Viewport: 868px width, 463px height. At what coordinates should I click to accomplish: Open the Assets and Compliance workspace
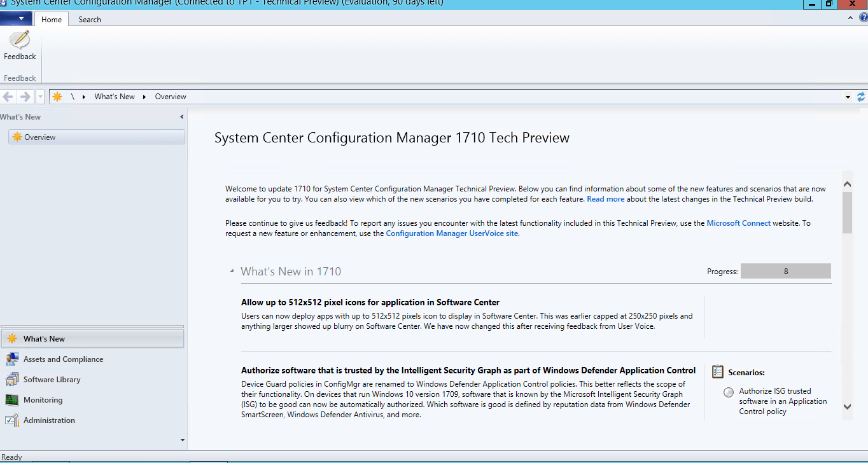(x=93, y=359)
